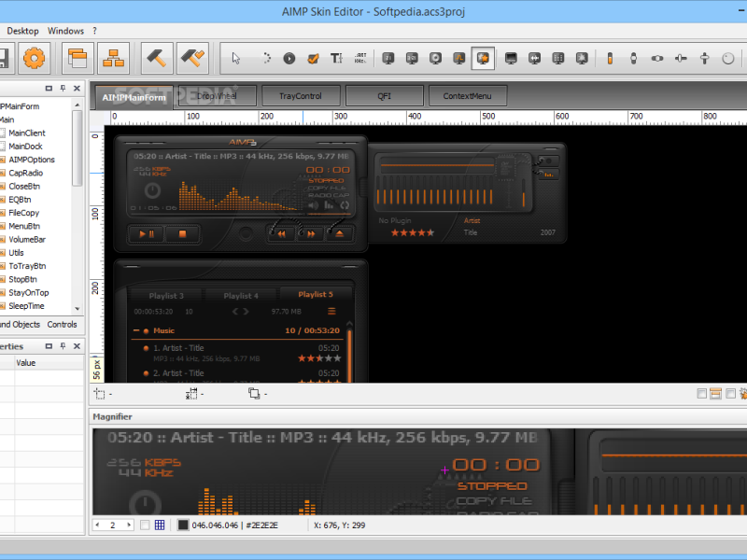
Task: Select FileCopy in the object tree
Action: tap(24, 213)
